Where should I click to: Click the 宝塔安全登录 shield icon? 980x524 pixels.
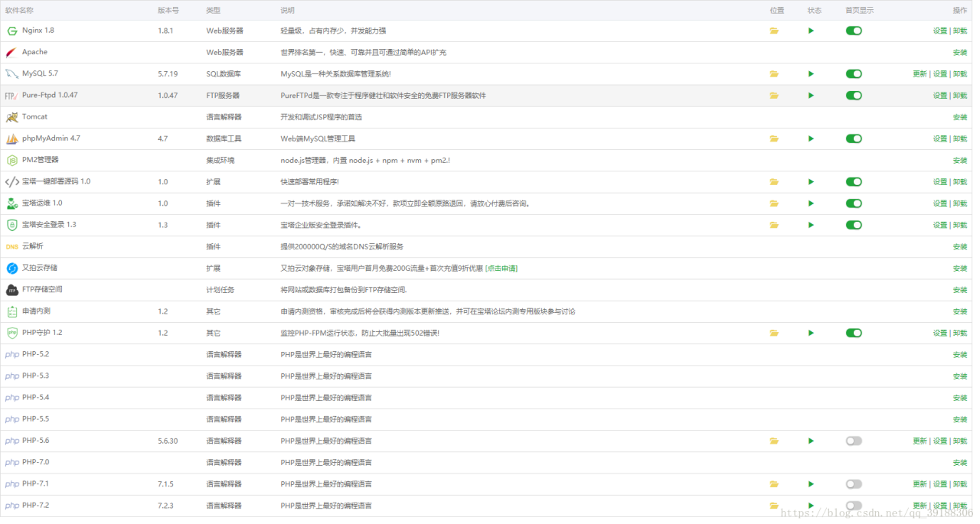[x=11, y=225]
